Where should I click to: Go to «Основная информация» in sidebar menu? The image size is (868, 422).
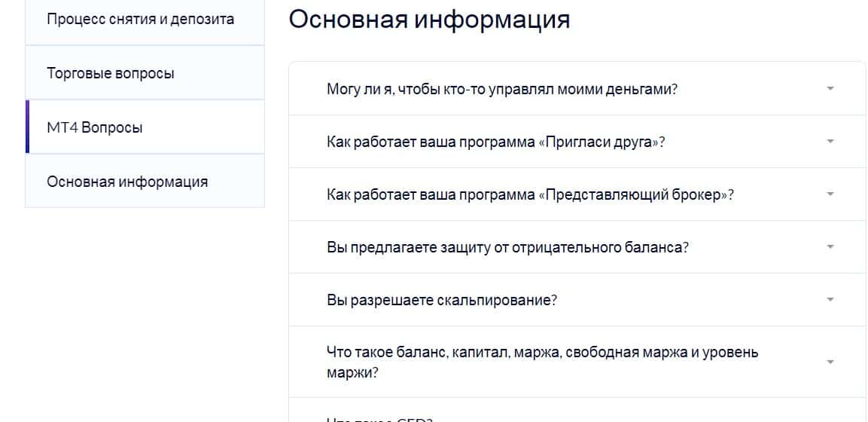coord(127,182)
